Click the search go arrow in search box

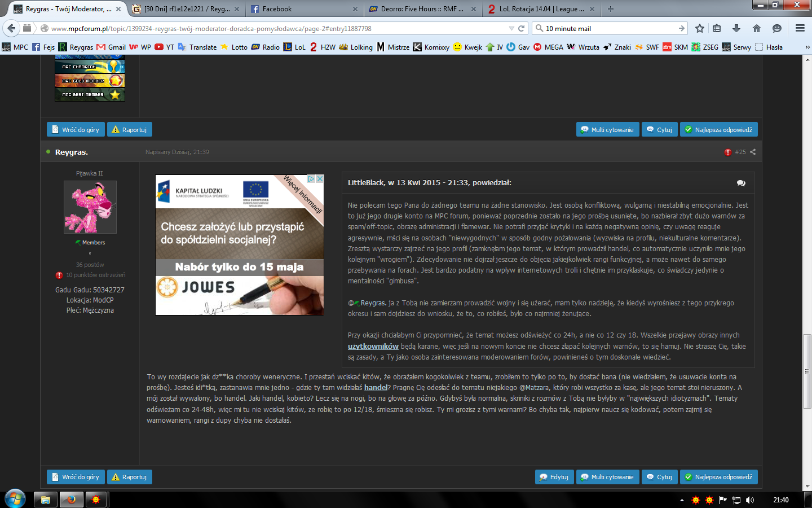click(682, 28)
